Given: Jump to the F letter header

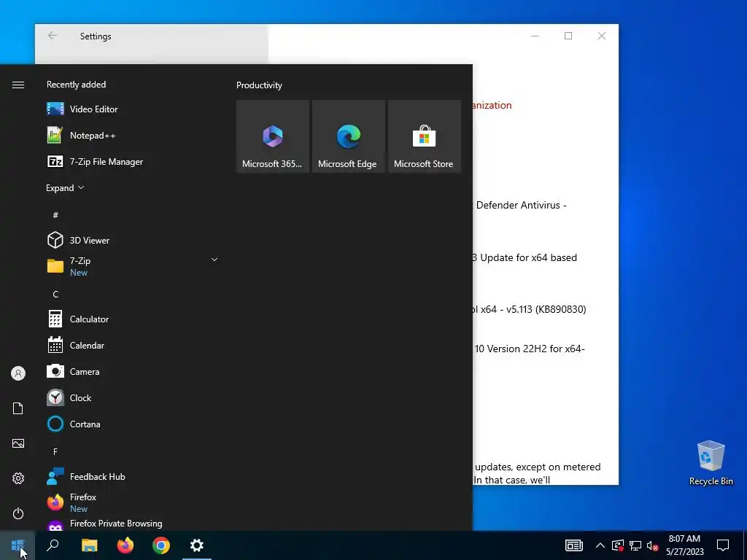Looking at the screenshot, I should (x=55, y=451).
